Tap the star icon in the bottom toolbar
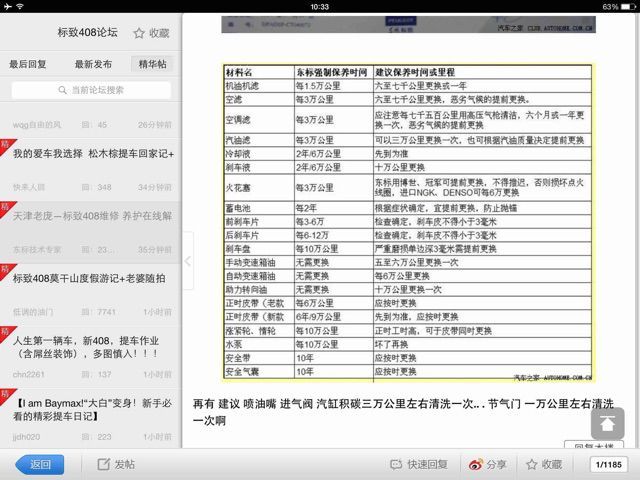Screen dimensions: 640x480 coord(531,464)
